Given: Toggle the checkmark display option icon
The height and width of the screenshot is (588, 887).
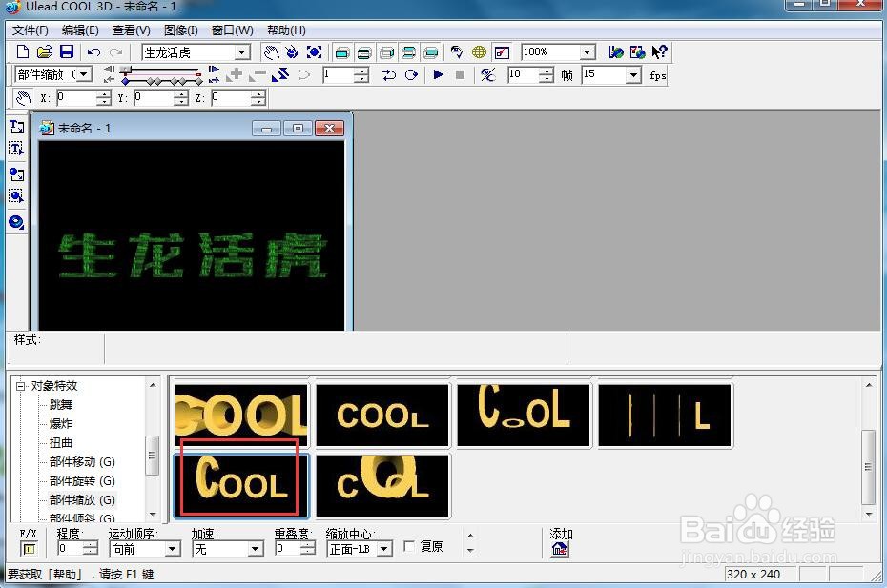Looking at the screenshot, I should tap(502, 52).
